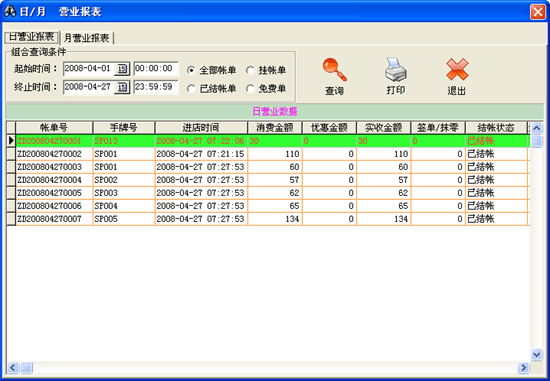Click the 打印 printer icon

point(396,69)
